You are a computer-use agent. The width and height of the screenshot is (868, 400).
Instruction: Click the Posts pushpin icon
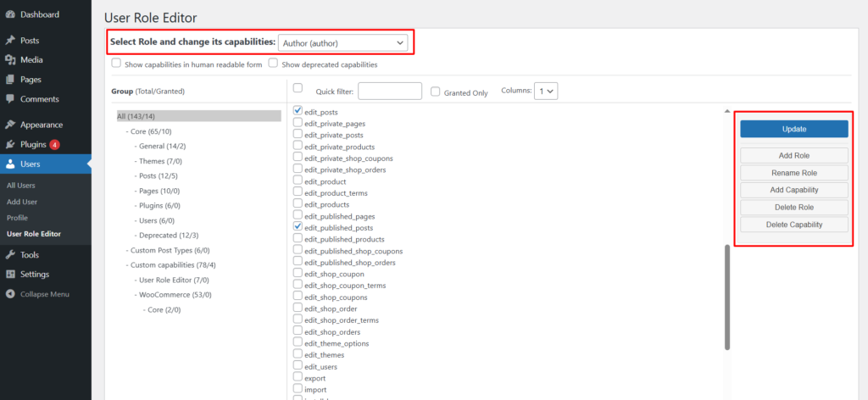pos(10,41)
